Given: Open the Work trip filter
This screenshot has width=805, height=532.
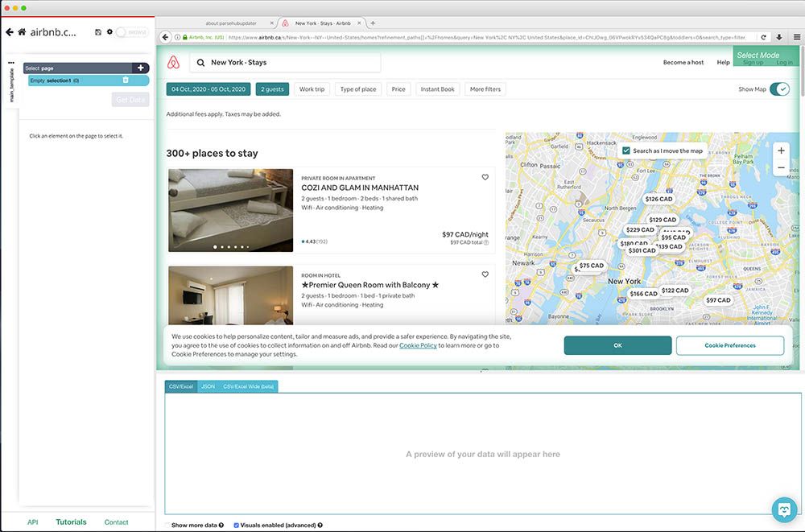Looking at the screenshot, I should [312, 89].
